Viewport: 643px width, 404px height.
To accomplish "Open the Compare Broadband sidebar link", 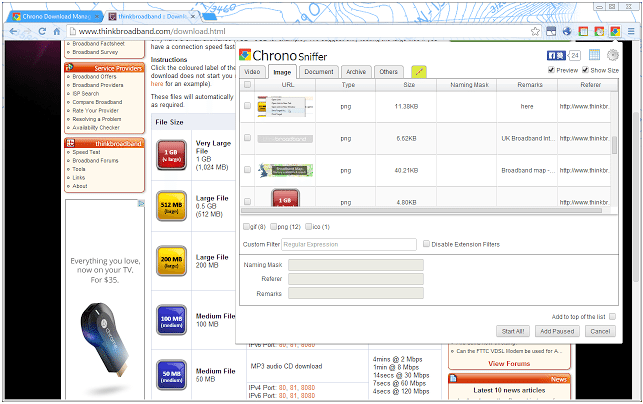I will [97, 102].
